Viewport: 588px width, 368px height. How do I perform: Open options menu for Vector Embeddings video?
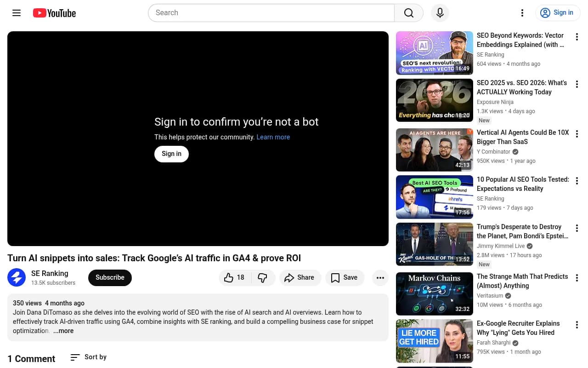click(x=577, y=37)
